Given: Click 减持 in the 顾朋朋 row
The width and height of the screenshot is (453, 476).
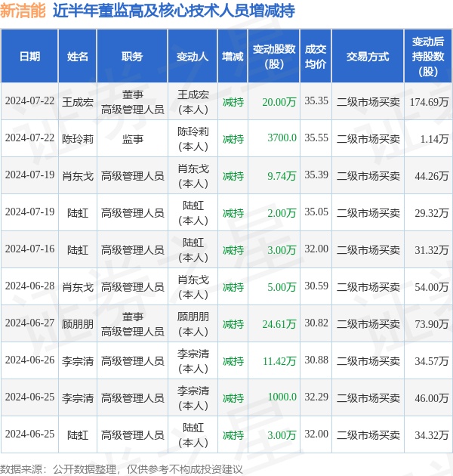Looking at the screenshot, I should tap(233, 324).
